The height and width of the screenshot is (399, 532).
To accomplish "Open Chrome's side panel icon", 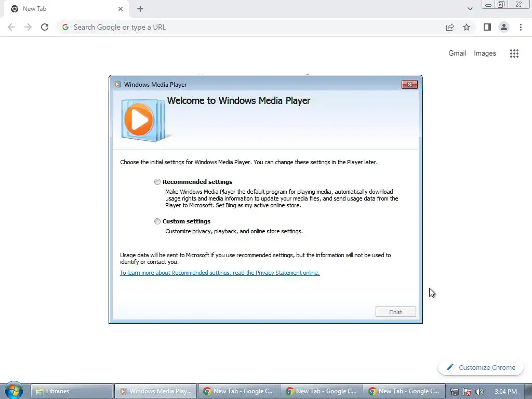I will point(487,27).
